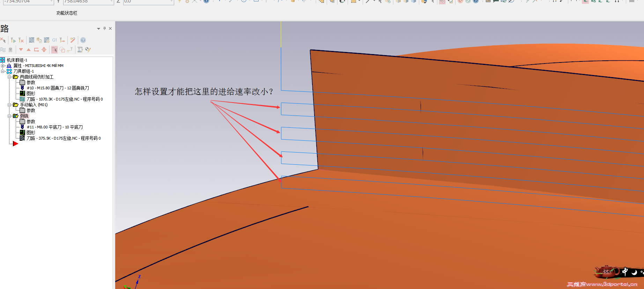Viewport: 644px width, 289px height.
Task: Open the machine simulation icon
Action: coord(80,50)
